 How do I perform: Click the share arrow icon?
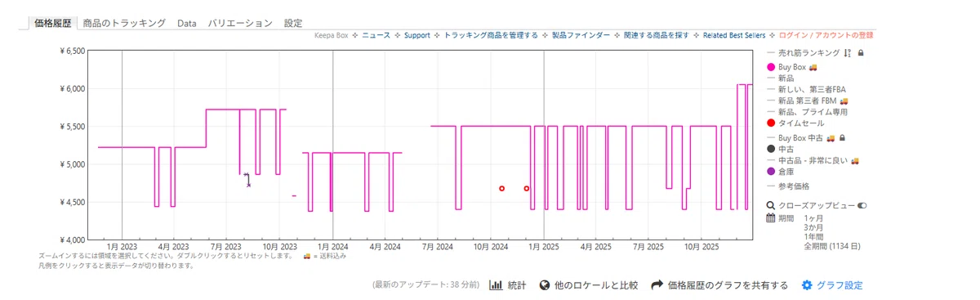657,285
